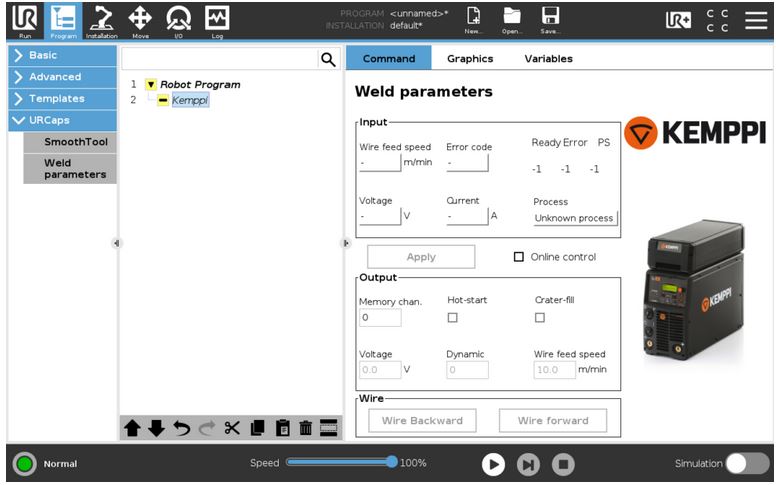Select the Weld parameters URCap
Viewport: 776px width, 485px height.
[x=70, y=169]
